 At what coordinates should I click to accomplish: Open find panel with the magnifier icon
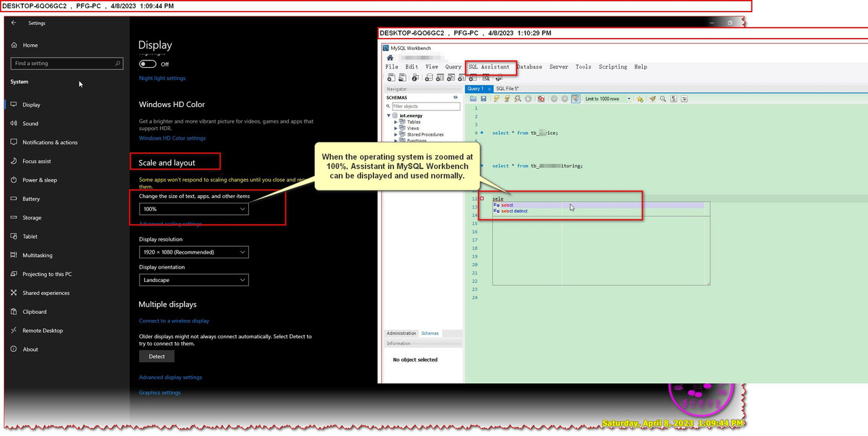click(x=663, y=99)
